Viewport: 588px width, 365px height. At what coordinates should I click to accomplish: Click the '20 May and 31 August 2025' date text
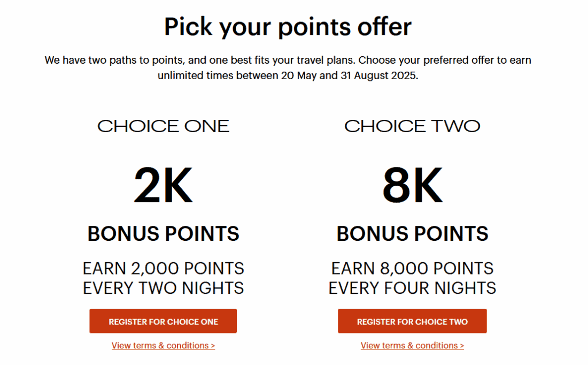click(x=349, y=75)
